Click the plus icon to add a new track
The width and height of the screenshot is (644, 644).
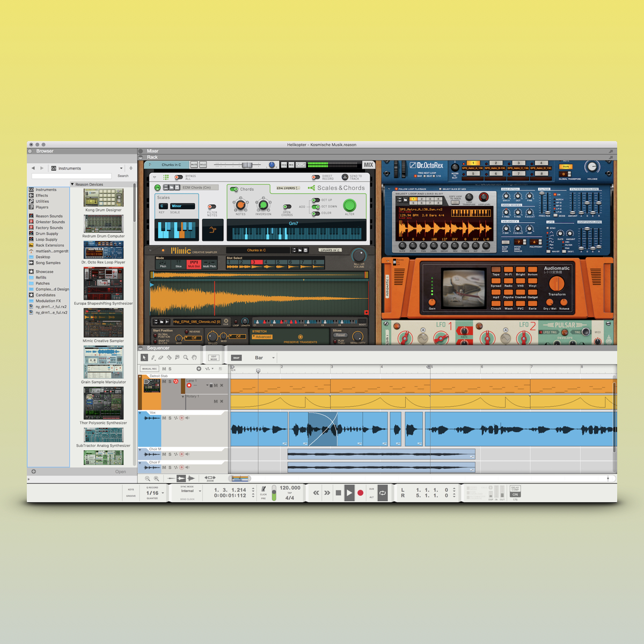click(x=199, y=369)
